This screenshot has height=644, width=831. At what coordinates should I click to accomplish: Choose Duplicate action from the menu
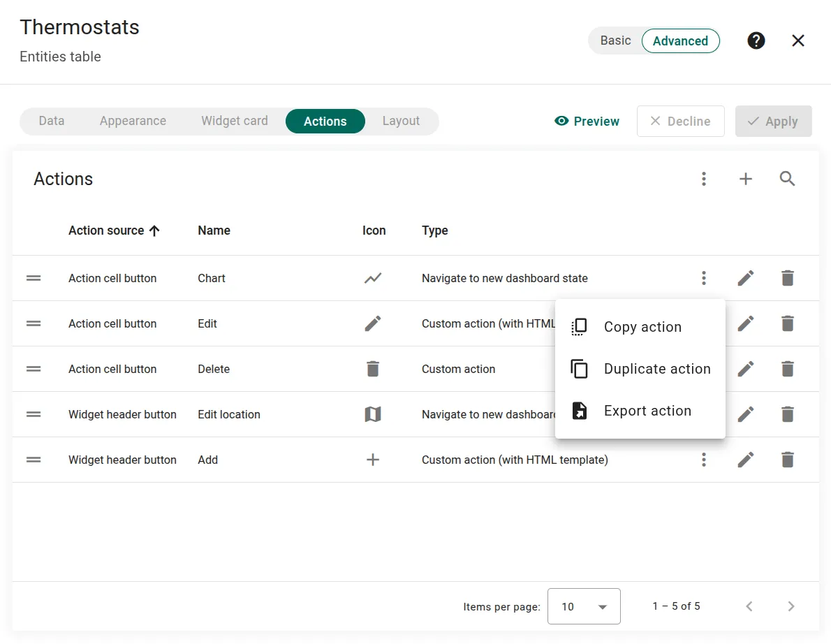click(x=640, y=369)
